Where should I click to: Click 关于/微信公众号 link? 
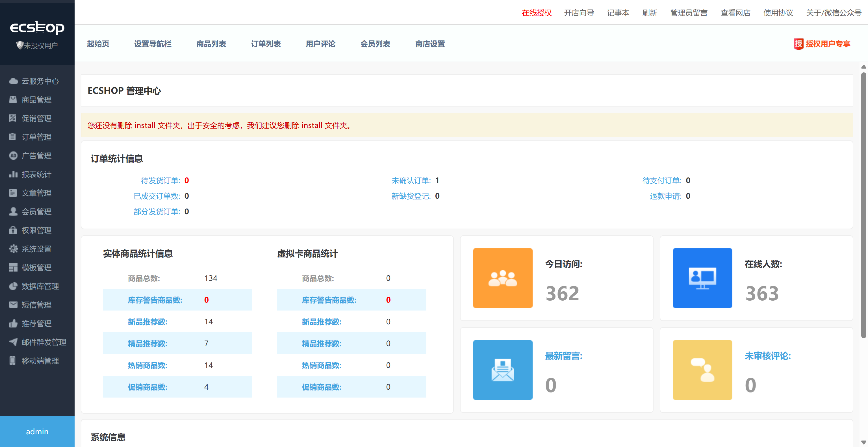834,13
